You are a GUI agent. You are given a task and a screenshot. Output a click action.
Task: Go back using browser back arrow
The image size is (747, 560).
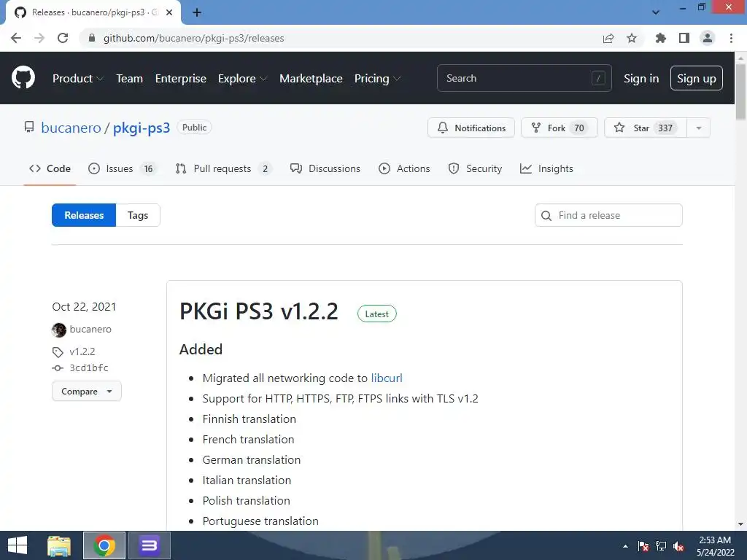16,38
